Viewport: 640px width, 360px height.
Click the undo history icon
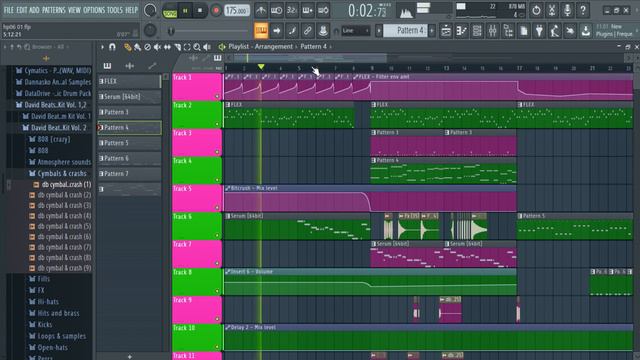coord(536,10)
